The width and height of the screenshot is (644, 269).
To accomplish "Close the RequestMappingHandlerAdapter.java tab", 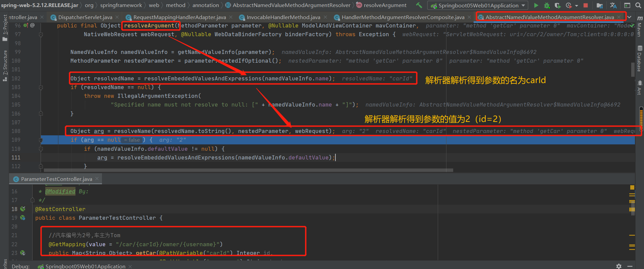I will pyautogui.click(x=230, y=17).
